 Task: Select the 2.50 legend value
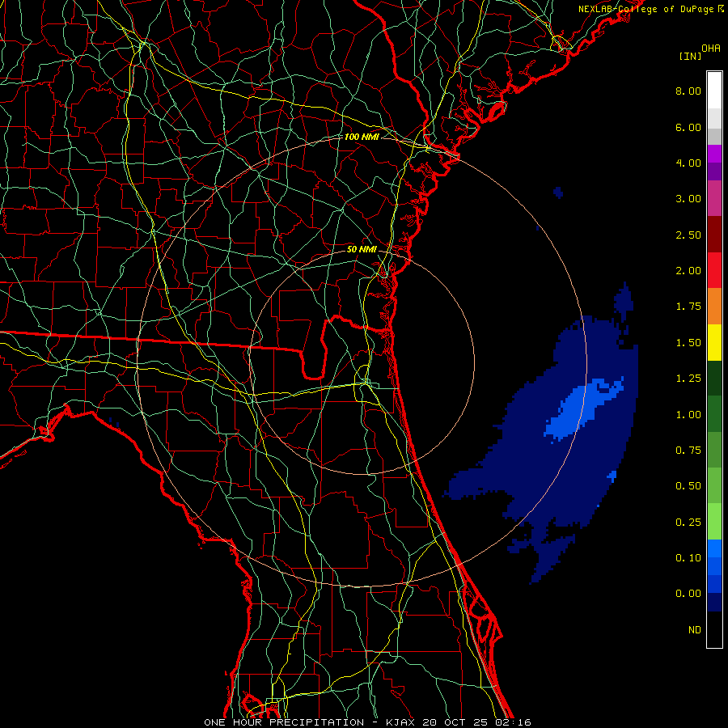(688, 235)
